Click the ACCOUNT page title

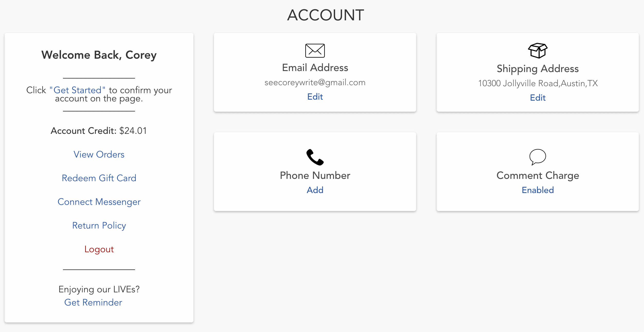[x=325, y=15]
